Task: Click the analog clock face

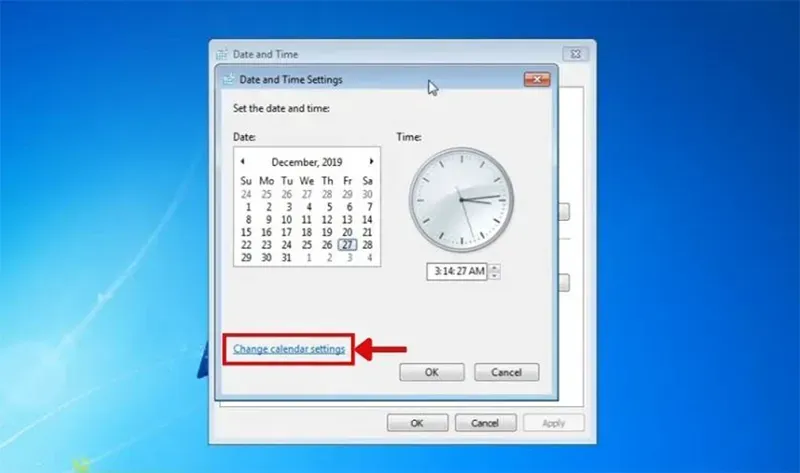Action: click(461, 200)
